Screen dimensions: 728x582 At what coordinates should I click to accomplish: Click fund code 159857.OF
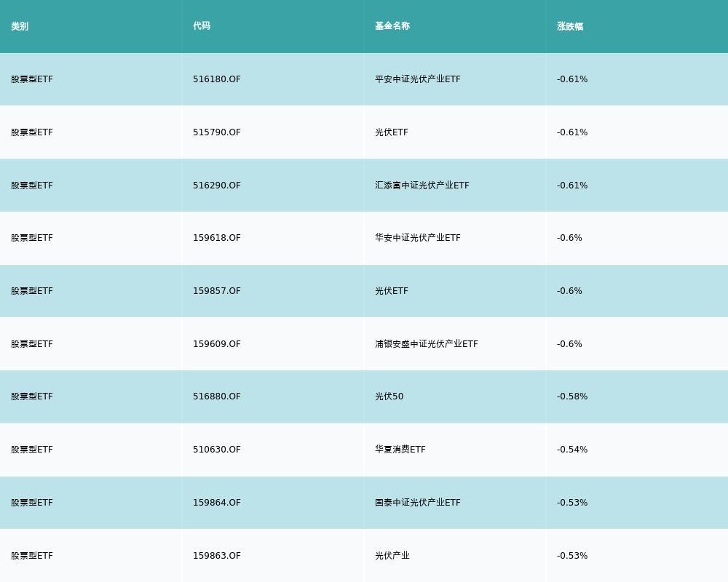coord(217,291)
